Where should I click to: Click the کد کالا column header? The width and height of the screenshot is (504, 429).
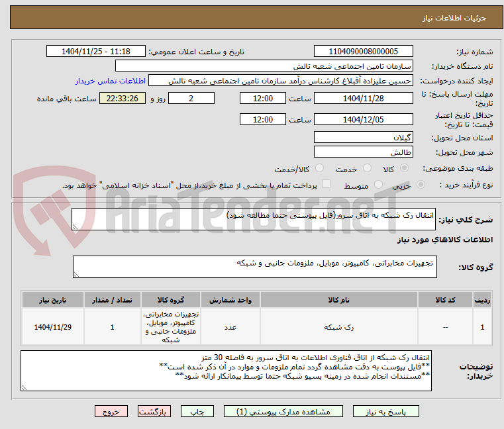(x=445, y=300)
